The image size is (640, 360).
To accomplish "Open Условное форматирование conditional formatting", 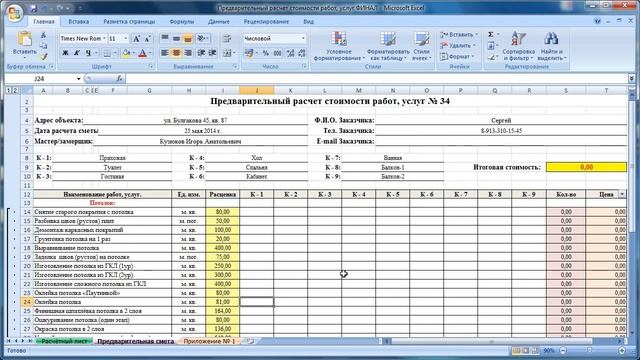I will (x=339, y=46).
